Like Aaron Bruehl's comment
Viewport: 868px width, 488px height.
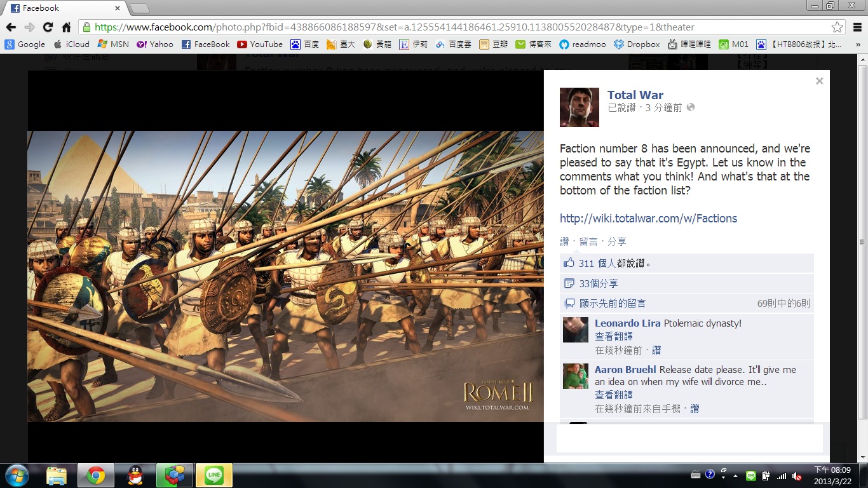coord(695,409)
